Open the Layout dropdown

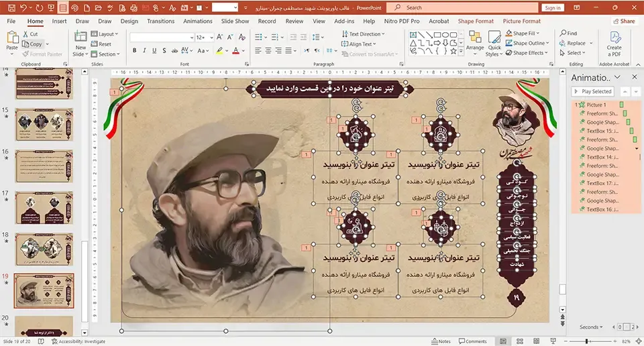click(106, 34)
